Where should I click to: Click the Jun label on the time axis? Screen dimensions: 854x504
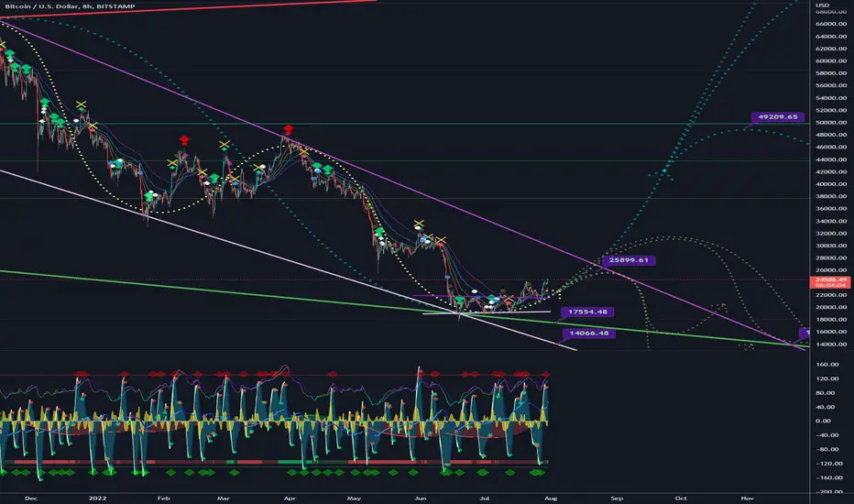[420, 498]
